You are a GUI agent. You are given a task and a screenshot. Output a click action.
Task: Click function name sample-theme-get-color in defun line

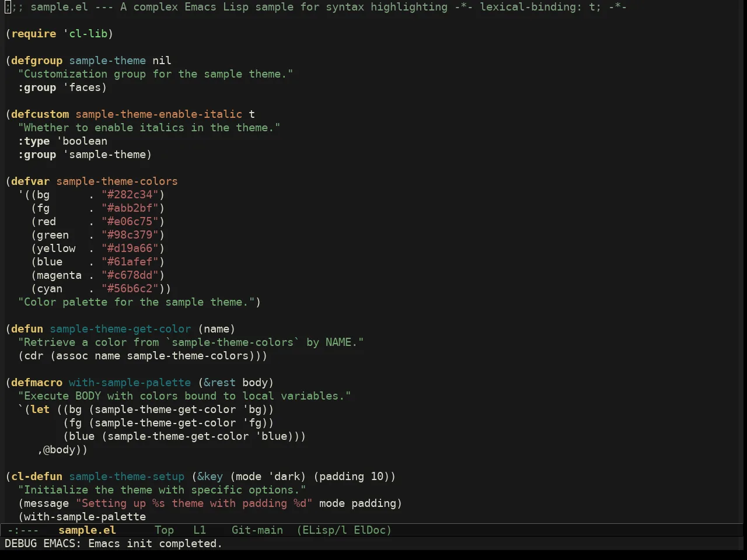(120, 328)
